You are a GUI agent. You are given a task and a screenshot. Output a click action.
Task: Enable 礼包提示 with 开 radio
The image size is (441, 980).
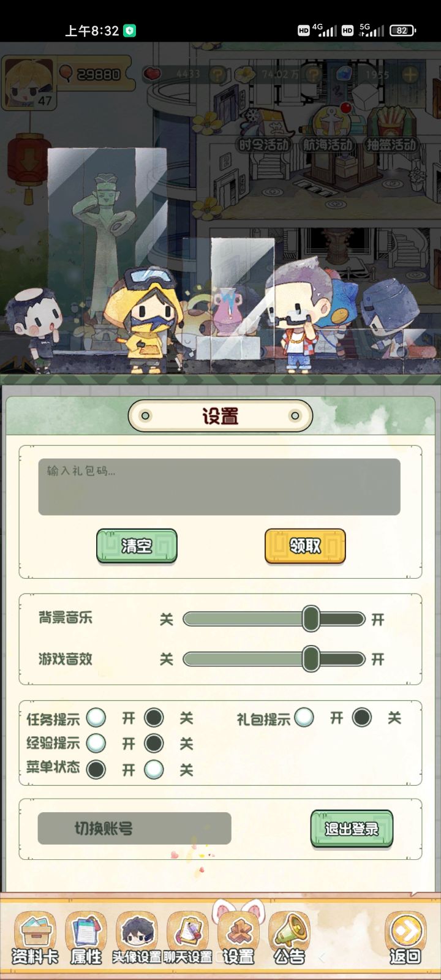click(x=304, y=717)
